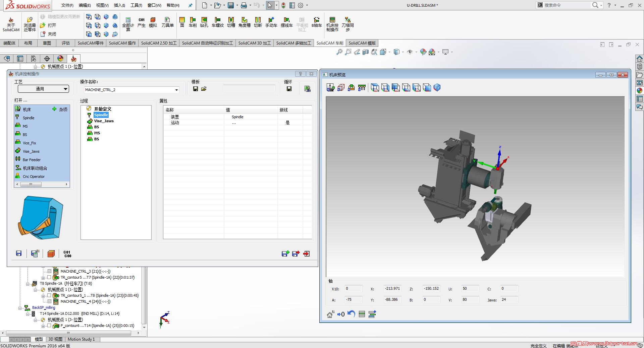
Task: Toggle checkbox for TR_contour5_1 ...T8 (23)
Action: (49, 295)
